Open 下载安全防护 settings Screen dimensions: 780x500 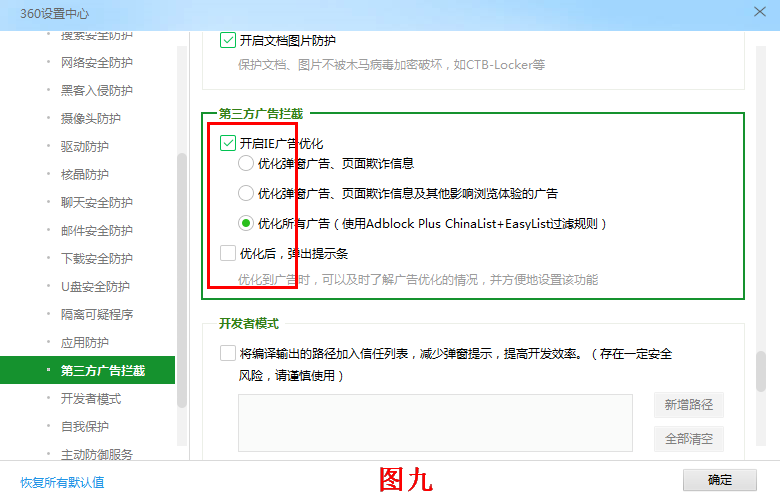(97, 259)
